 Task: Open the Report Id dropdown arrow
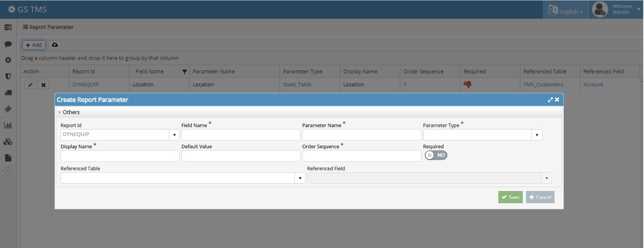[x=175, y=135]
